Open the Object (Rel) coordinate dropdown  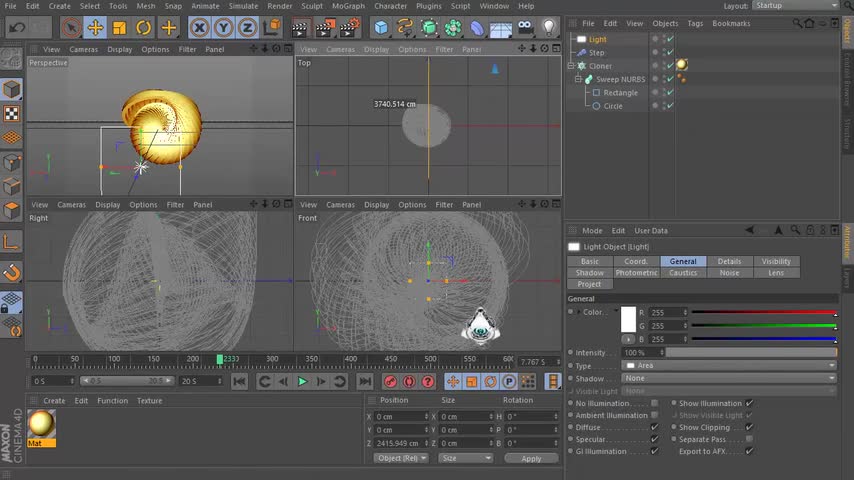pos(402,458)
